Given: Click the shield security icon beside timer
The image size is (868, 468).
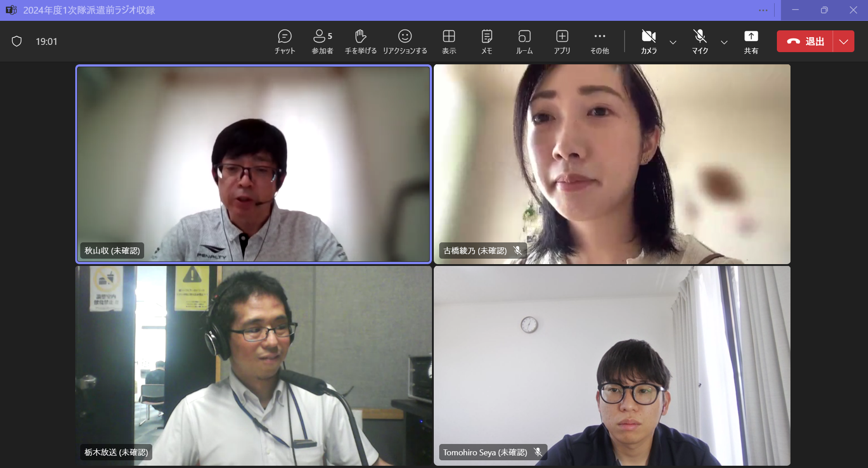Looking at the screenshot, I should 17,42.
